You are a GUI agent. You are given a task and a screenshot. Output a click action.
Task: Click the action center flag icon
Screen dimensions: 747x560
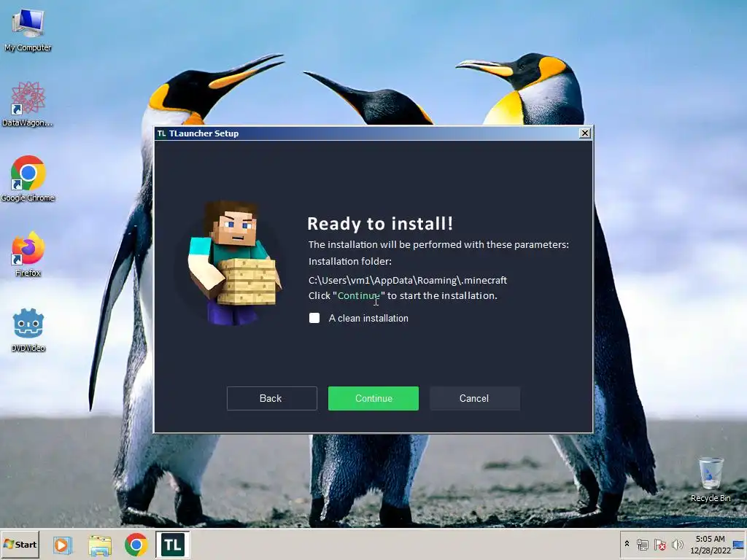coord(659,544)
